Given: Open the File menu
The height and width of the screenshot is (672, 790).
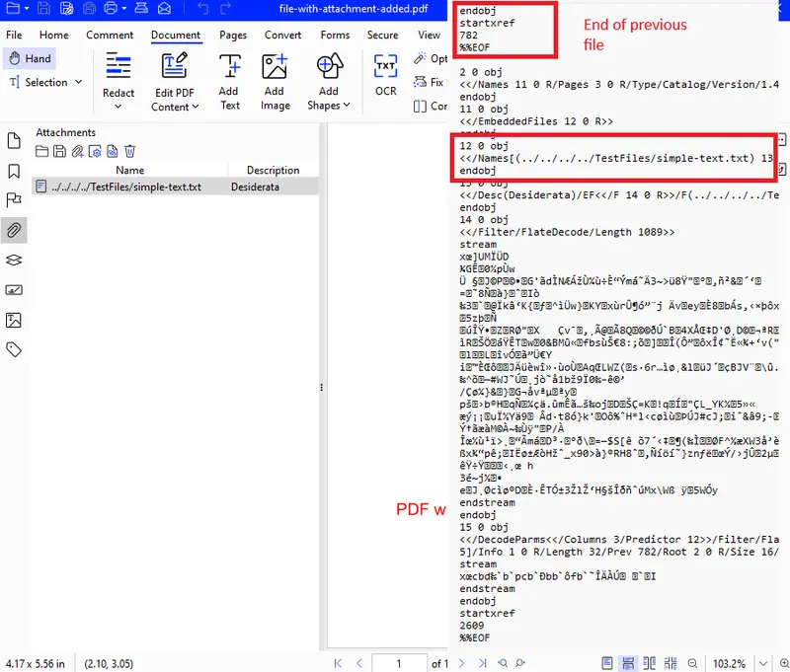Looking at the screenshot, I should coord(14,35).
